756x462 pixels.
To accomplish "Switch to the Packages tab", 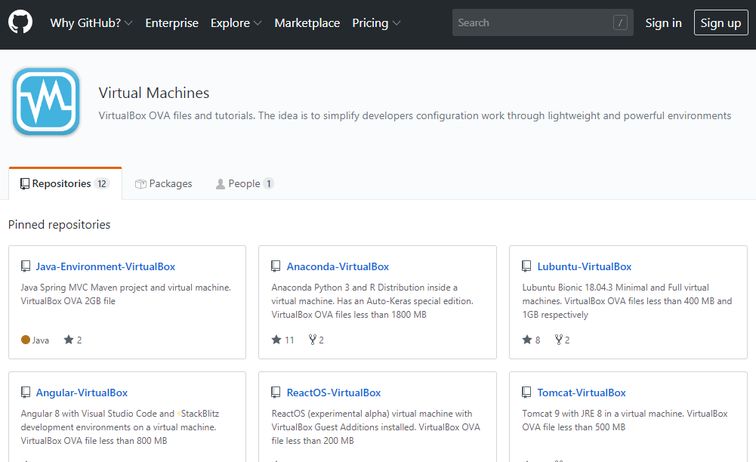I will tap(163, 184).
